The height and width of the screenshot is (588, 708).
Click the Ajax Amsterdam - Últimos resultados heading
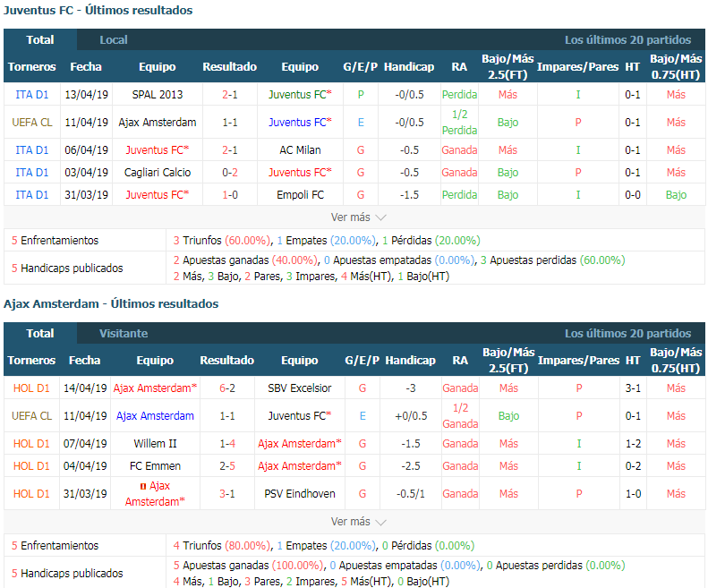coord(111,303)
